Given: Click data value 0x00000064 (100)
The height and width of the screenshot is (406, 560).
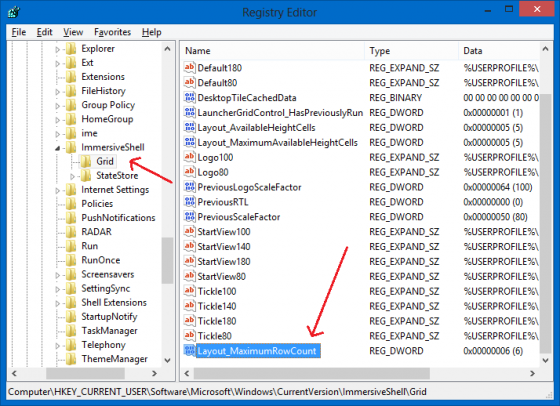Looking at the screenshot, I should pos(498,187).
